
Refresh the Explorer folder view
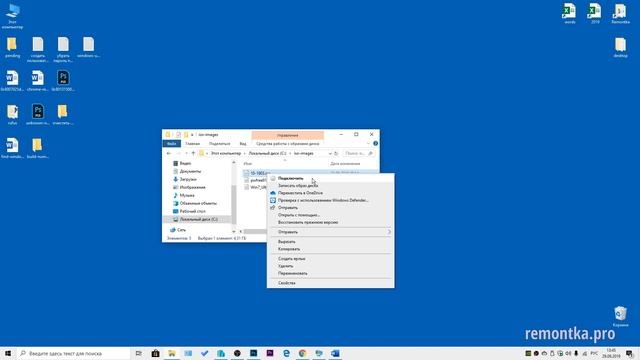336,153
